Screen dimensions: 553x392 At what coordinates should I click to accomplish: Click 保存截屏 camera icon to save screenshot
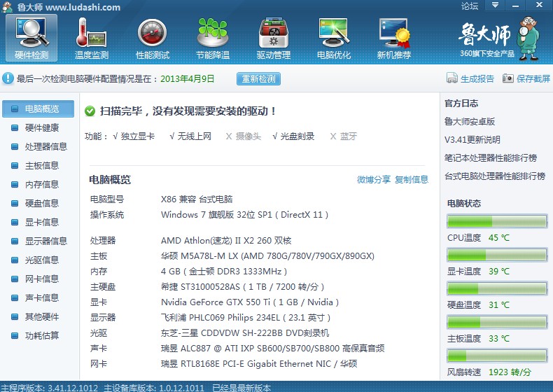[508, 79]
